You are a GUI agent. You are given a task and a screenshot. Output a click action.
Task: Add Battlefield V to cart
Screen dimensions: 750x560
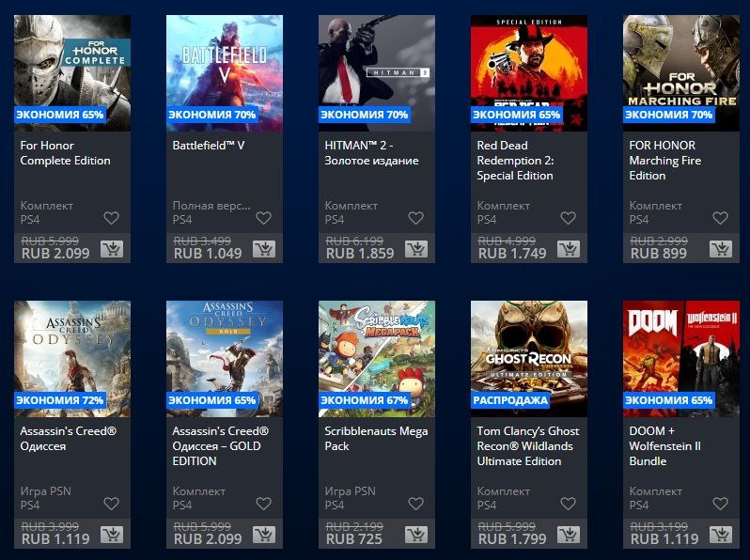(x=263, y=249)
